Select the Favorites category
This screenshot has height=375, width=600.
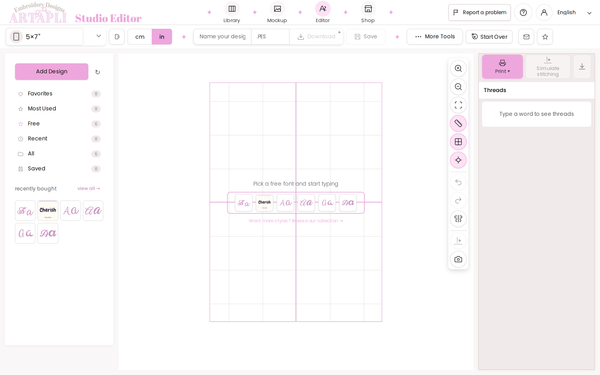point(59,94)
